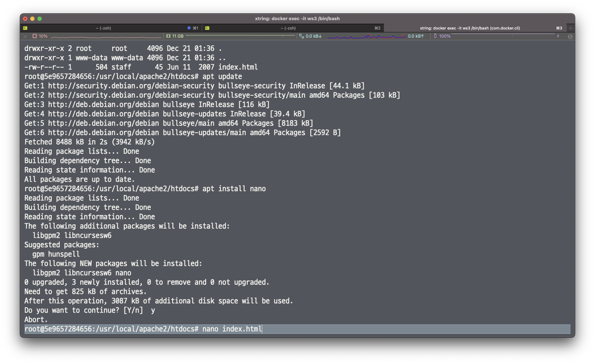
Task: Click the 0.0 kB upload readout
Action: coord(416,36)
